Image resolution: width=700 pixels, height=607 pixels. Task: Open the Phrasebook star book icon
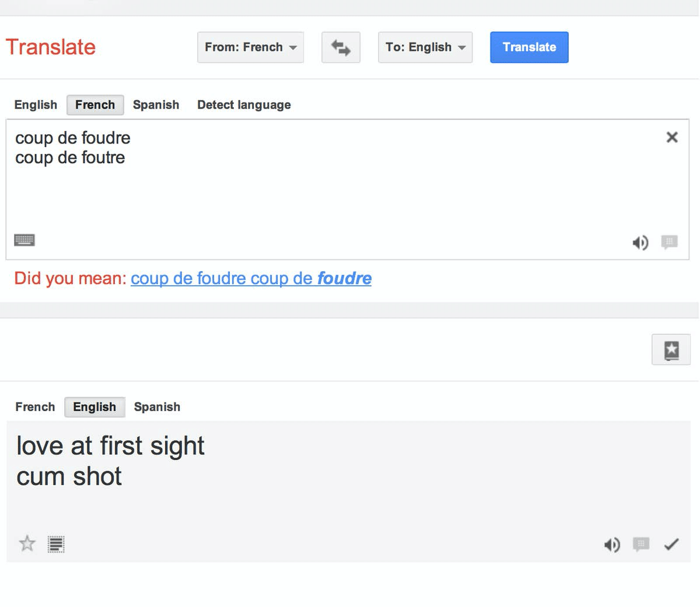[671, 350]
